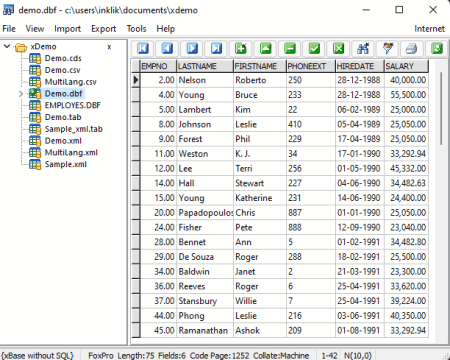Go to the first record in the toolbar
This screenshot has height=360, width=450.
[143, 49]
